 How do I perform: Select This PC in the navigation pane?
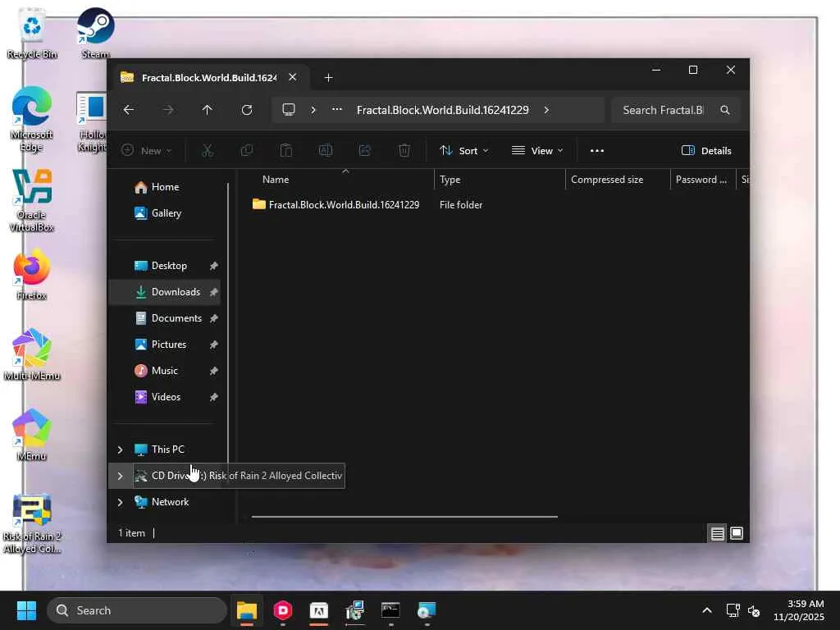coord(167,450)
